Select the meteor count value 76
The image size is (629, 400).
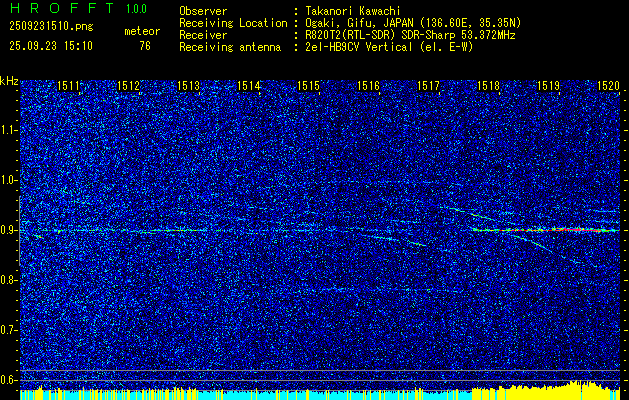pos(145,46)
